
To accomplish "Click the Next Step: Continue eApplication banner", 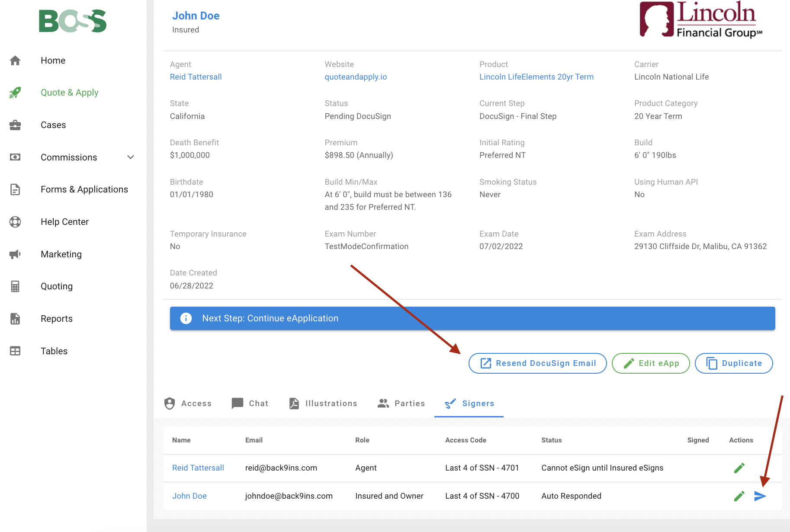I will click(472, 318).
